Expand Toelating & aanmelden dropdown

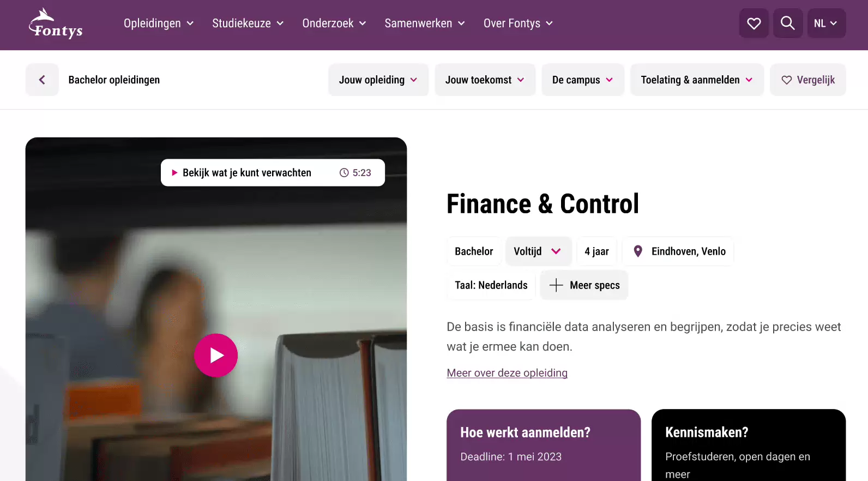tap(697, 80)
